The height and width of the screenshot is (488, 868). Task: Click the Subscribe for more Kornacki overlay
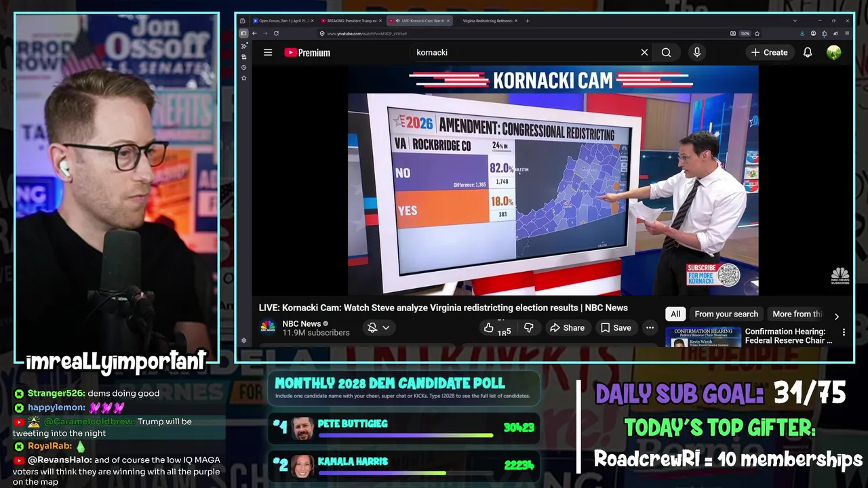[713, 274]
